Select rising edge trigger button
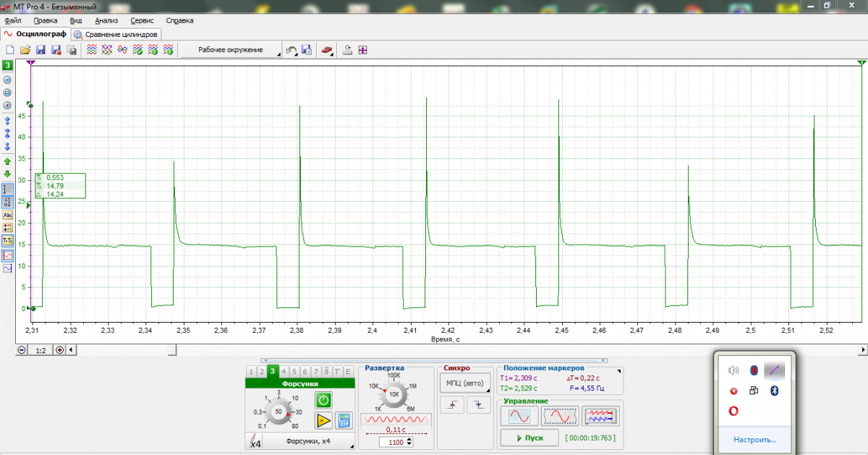 (x=453, y=405)
